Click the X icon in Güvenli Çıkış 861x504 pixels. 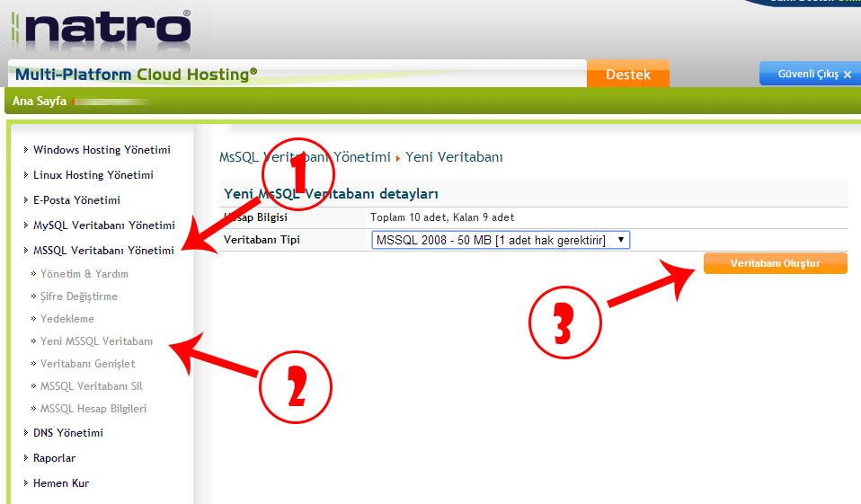pos(848,75)
